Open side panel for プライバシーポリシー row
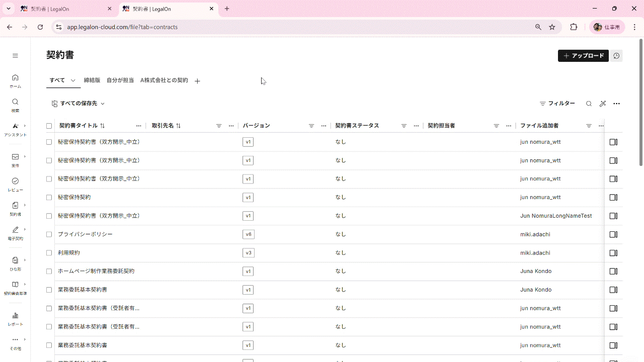 coord(613,234)
